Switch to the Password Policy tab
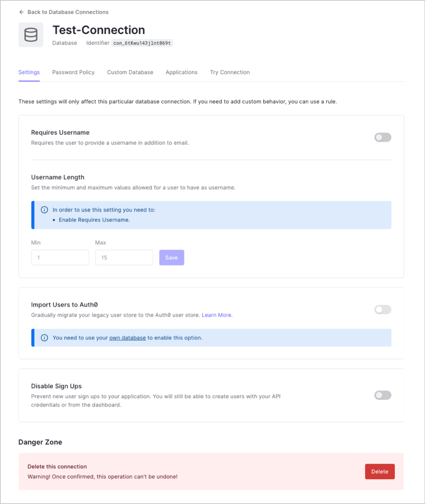425x504 pixels. point(73,72)
